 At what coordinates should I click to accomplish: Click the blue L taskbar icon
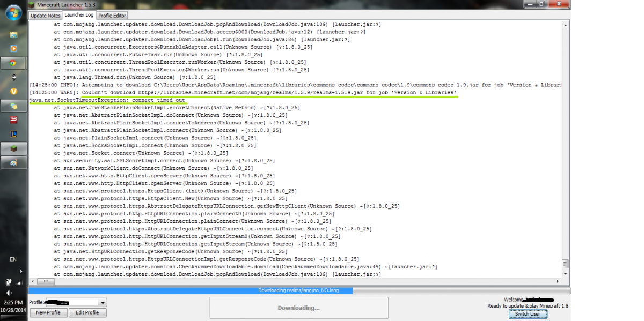point(13,134)
